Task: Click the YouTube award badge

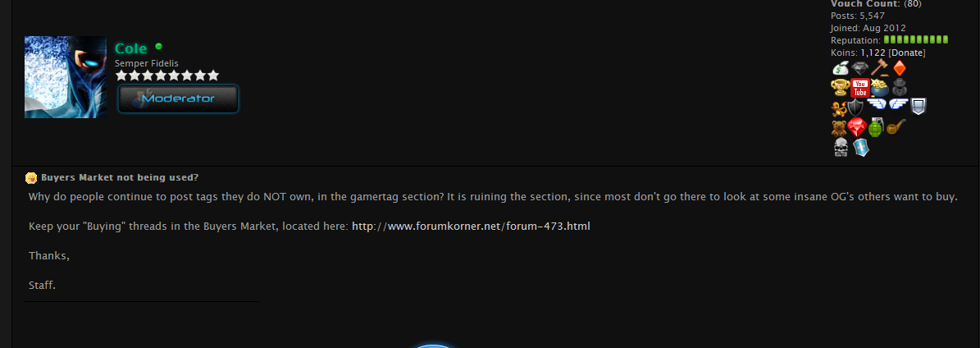Action: 860,88
